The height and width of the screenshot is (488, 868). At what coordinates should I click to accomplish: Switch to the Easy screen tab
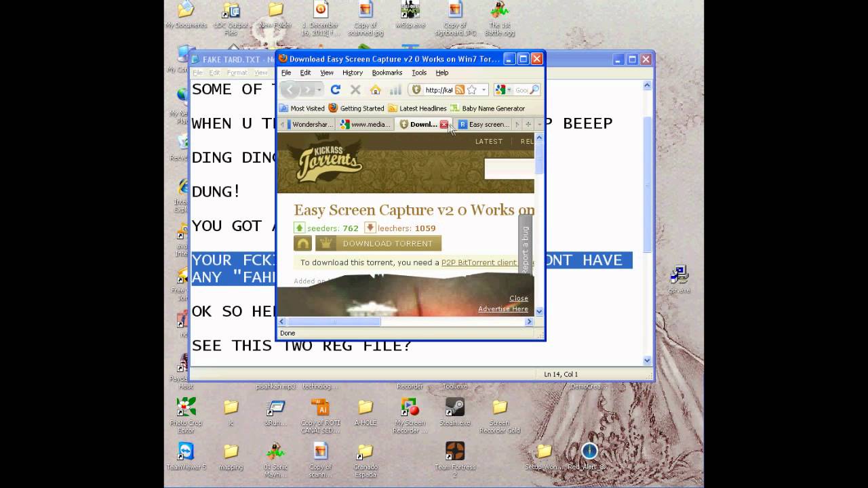[x=483, y=125]
